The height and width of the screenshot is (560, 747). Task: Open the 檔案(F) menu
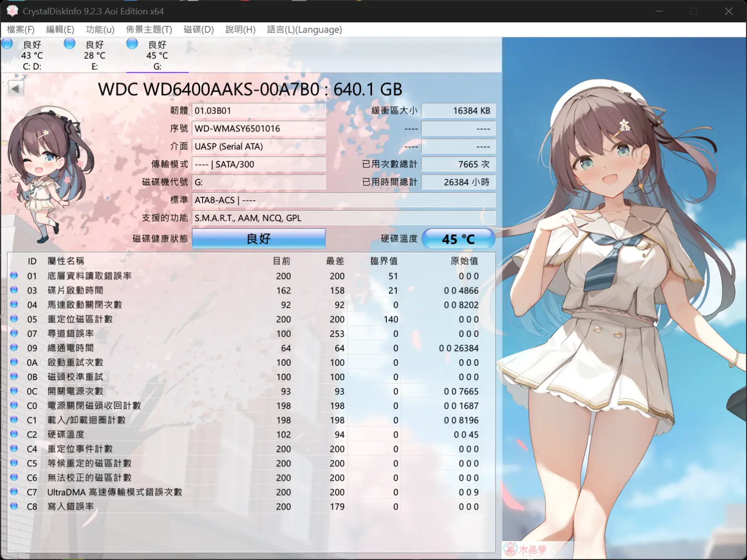[x=20, y=29]
